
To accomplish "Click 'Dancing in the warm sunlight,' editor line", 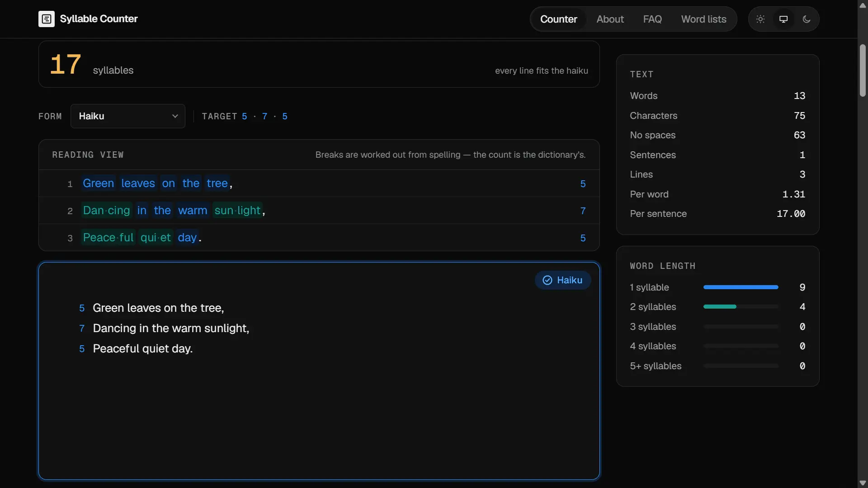I will (171, 328).
